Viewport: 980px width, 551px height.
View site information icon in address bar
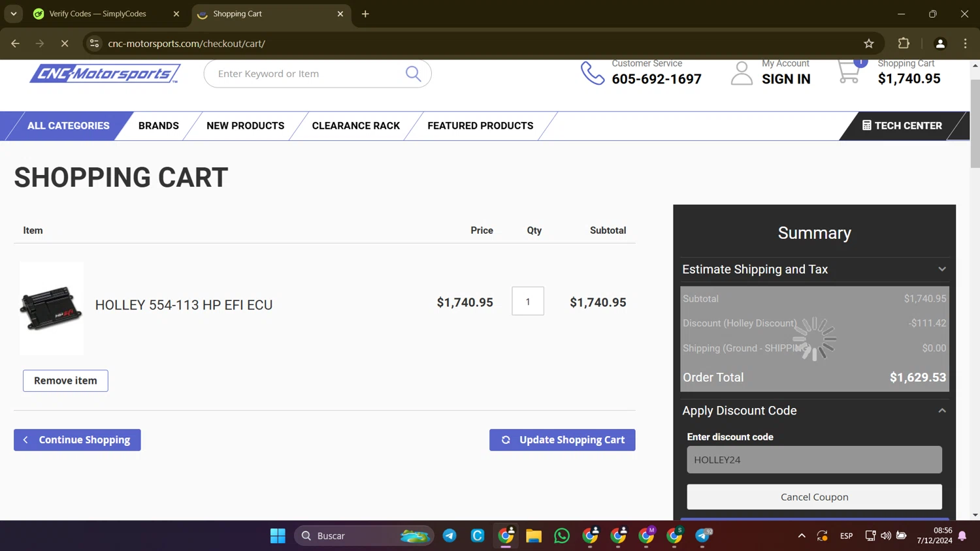pos(94,44)
